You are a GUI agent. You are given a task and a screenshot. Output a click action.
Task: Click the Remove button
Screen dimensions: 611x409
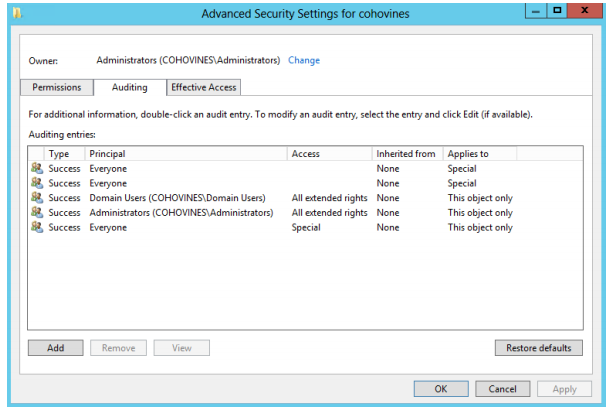(x=118, y=348)
